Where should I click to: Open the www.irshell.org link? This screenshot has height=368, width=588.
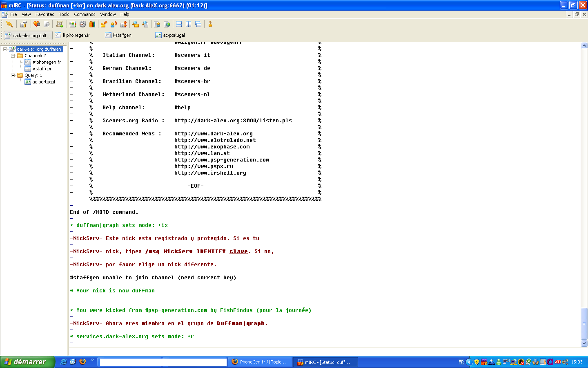[x=210, y=173]
